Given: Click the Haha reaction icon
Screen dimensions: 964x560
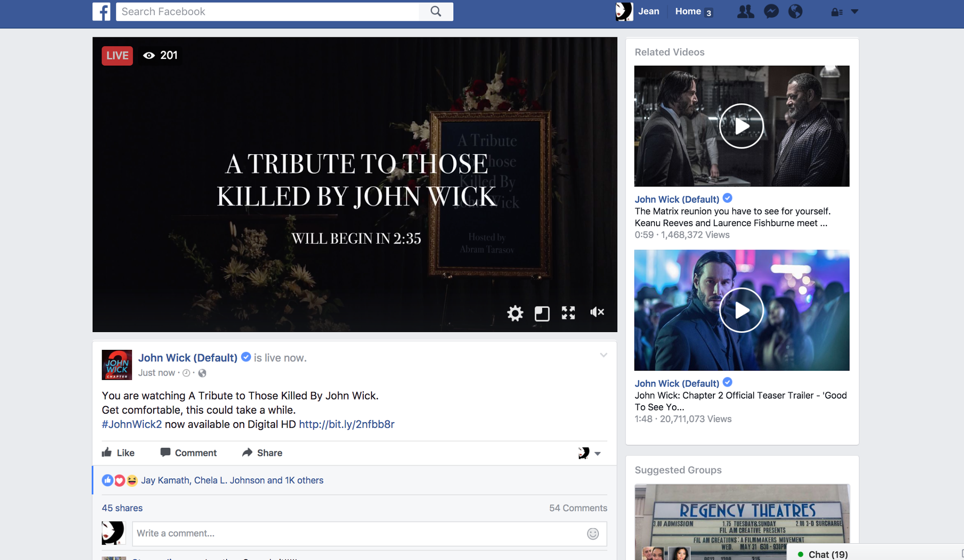Looking at the screenshot, I should point(132,481).
